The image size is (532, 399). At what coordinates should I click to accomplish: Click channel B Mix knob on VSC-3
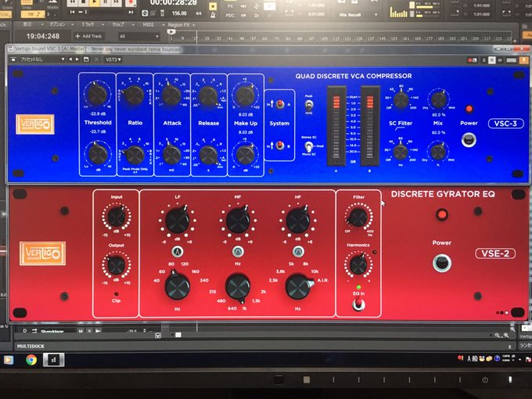coord(438,152)
